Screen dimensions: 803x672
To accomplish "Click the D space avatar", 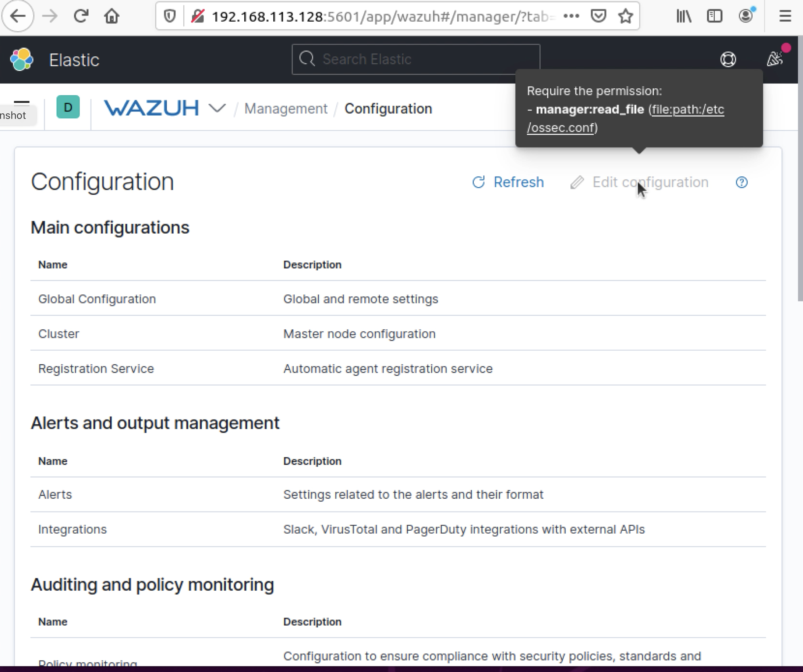I will coord(68,107).
